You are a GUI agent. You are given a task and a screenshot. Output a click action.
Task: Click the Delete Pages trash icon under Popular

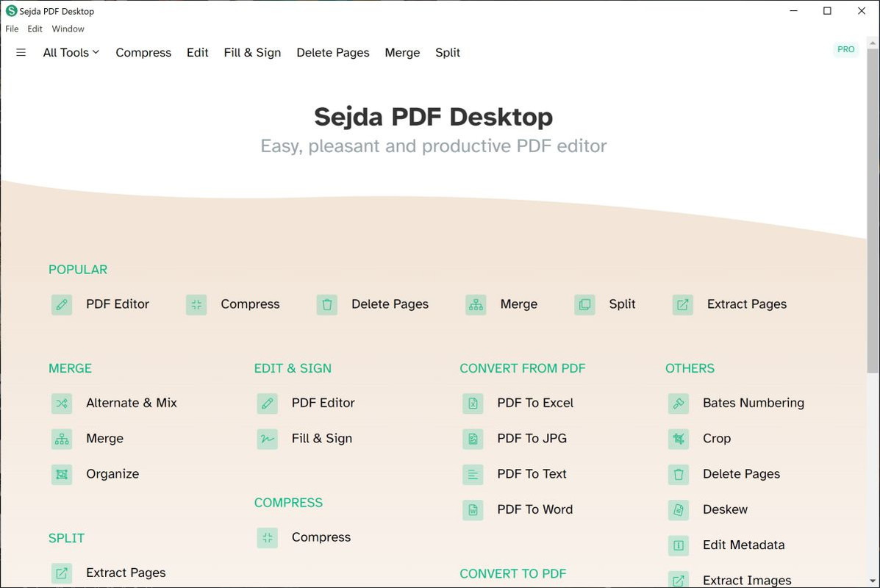326,305
